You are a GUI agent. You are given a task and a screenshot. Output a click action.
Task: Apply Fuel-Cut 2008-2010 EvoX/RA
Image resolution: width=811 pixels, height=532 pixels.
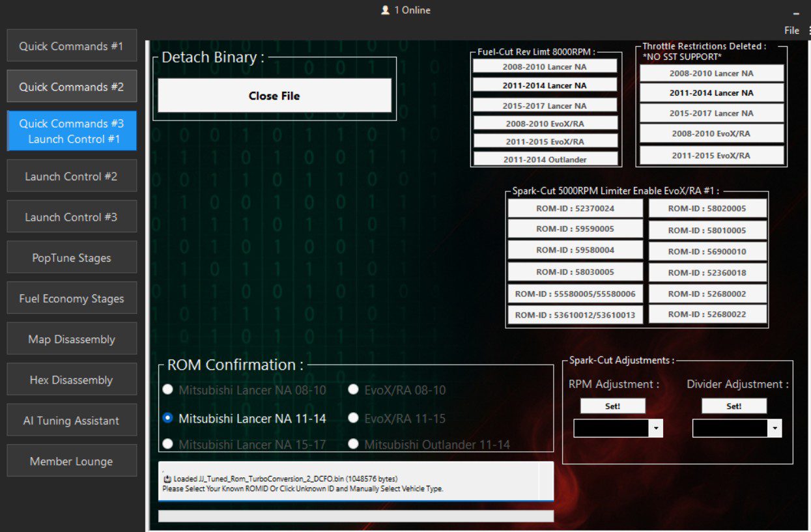point(545,124)
